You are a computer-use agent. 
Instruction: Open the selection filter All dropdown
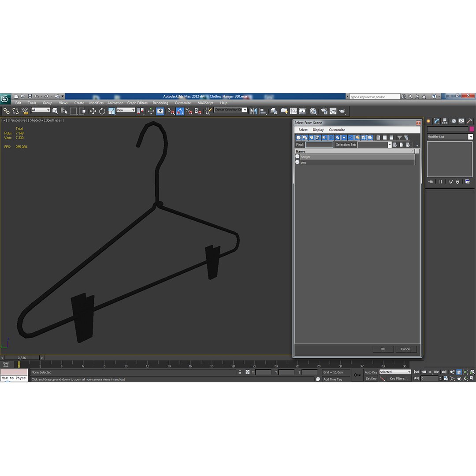click(41, 110)
